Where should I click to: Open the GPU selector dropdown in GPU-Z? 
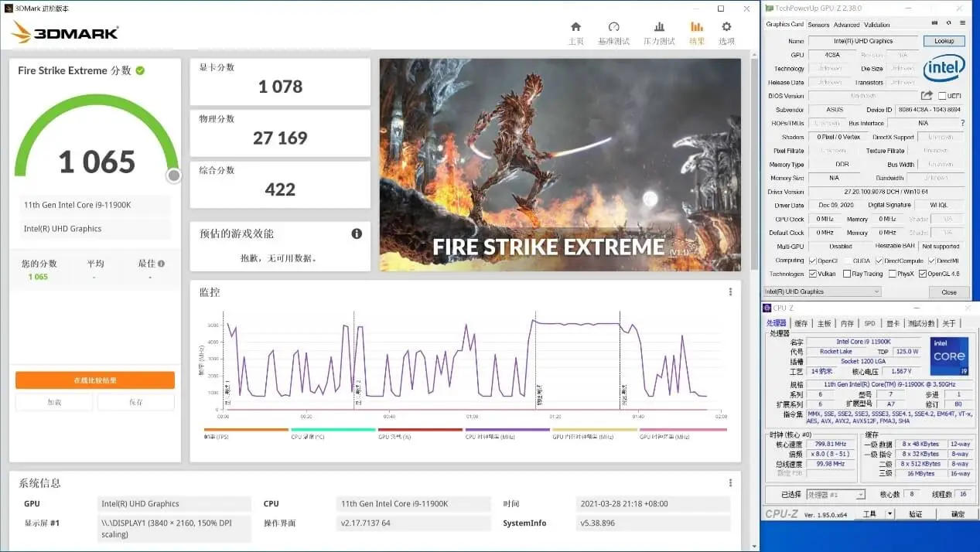pos(822,291)
